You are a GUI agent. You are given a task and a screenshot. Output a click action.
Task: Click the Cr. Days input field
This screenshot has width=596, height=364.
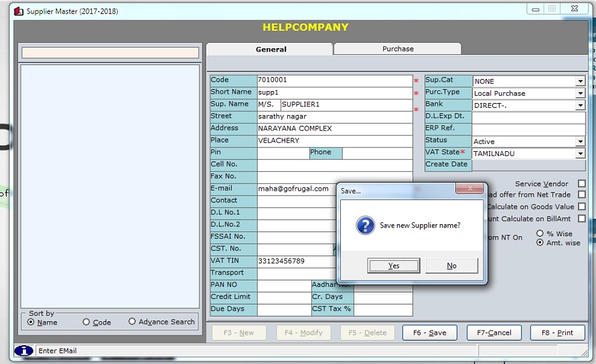[x=383, y=297]
